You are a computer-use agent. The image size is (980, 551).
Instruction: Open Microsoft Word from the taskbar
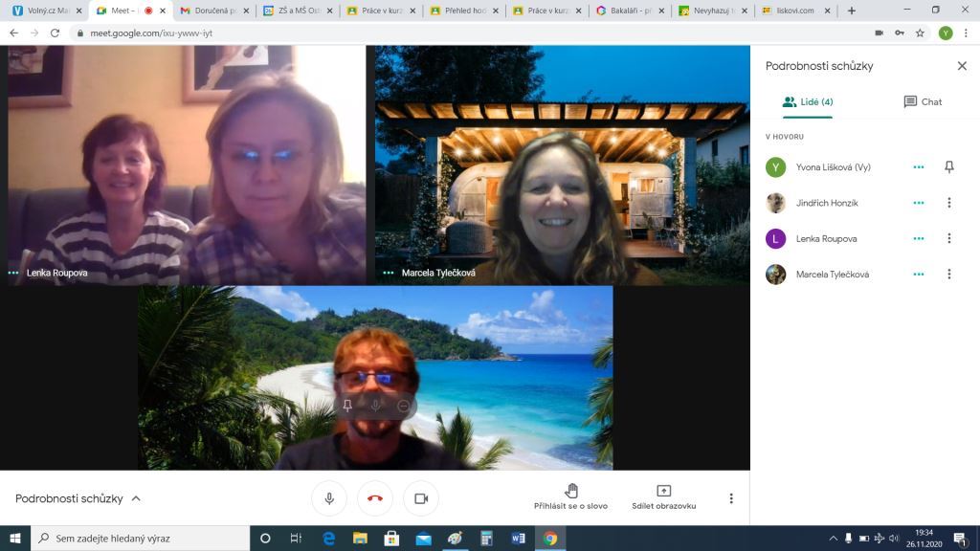coord(518,539)
